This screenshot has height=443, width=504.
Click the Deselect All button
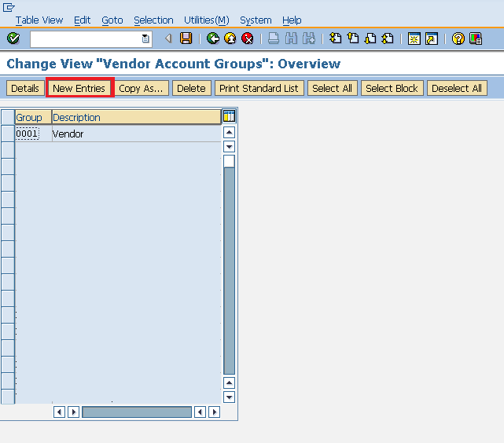pos(457,88)
